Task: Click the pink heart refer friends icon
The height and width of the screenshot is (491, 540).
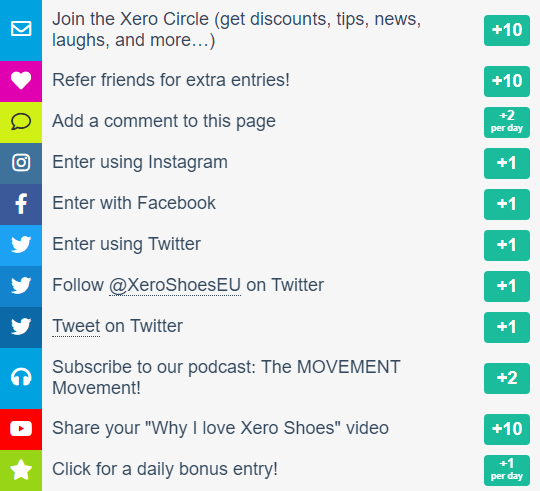Action: coord(21,81)
